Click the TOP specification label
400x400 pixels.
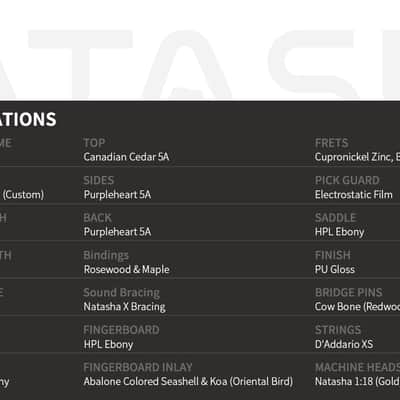click(94, 143)
